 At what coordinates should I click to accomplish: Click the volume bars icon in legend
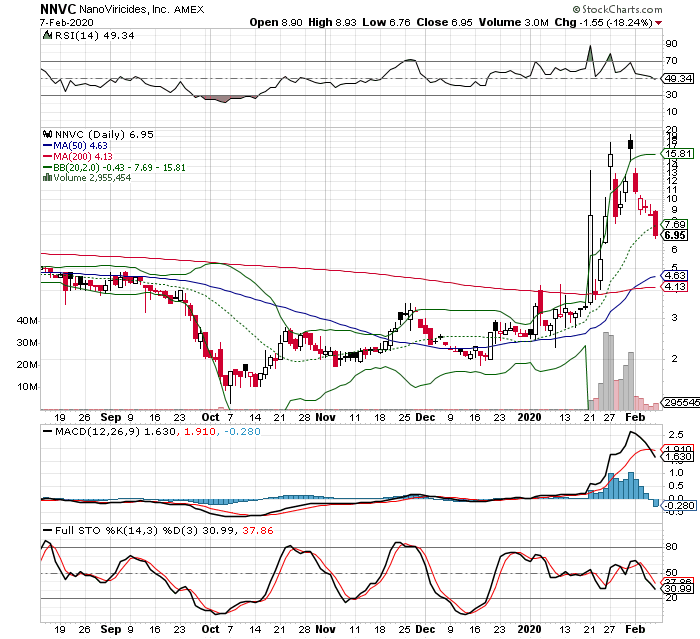pyautogui.click(x=47, y=178)
